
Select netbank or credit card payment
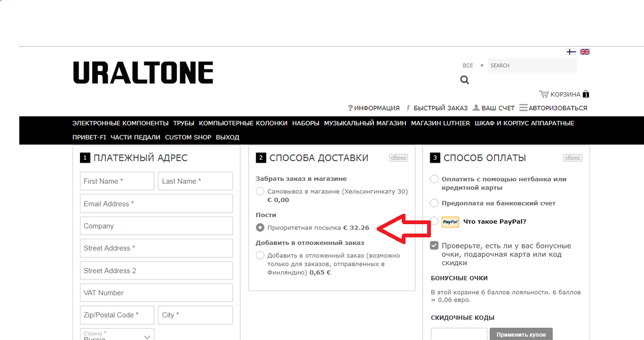pos(434,179)
